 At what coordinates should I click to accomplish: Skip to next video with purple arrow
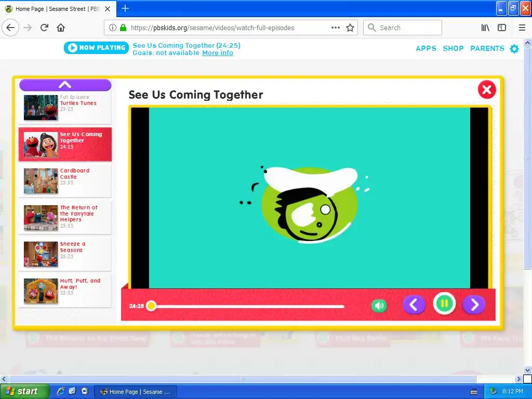pos(474,304)
